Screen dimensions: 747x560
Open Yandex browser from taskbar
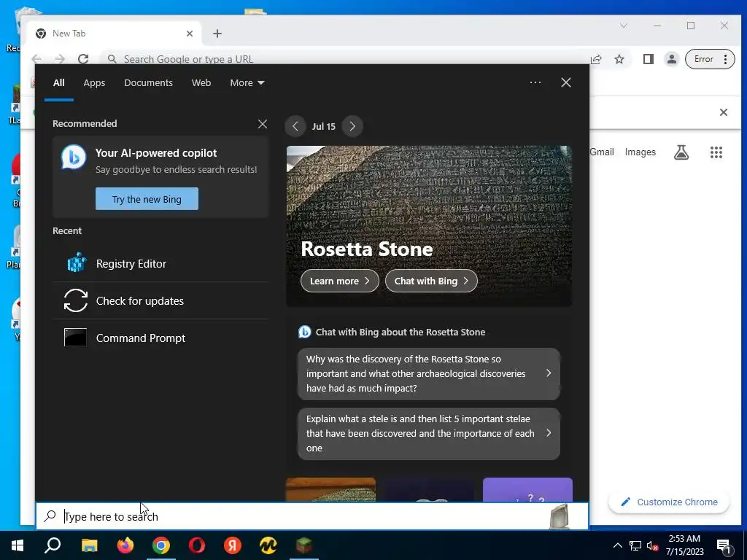tap(233, 545)
